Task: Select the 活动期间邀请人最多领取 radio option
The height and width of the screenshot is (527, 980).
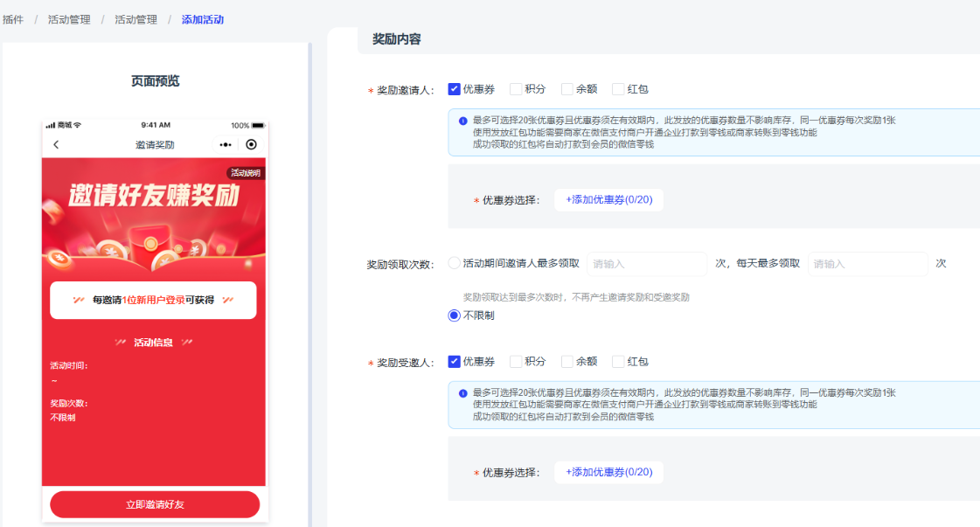Action: 454,263
